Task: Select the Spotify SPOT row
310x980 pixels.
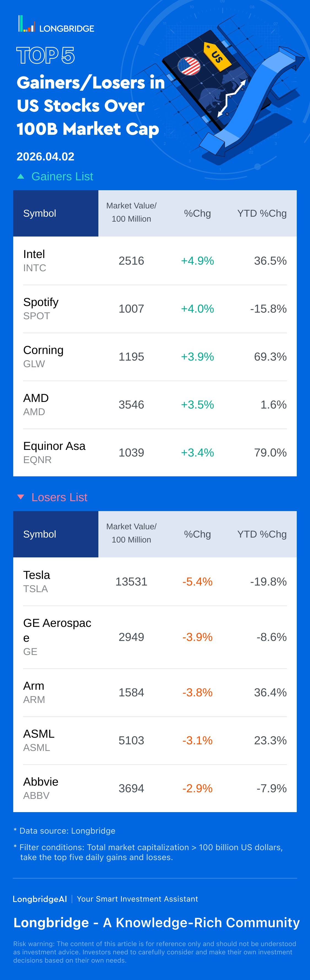Action: click(154, 308)
